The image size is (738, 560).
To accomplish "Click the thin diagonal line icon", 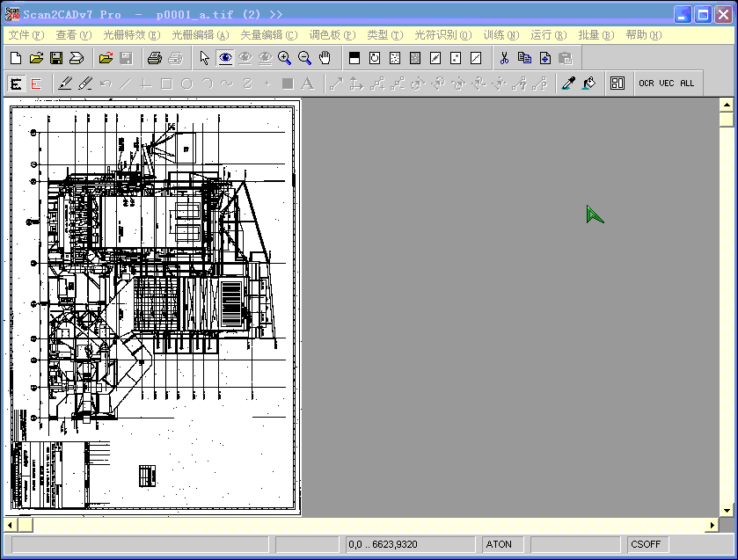I will (x=476, y=58).
